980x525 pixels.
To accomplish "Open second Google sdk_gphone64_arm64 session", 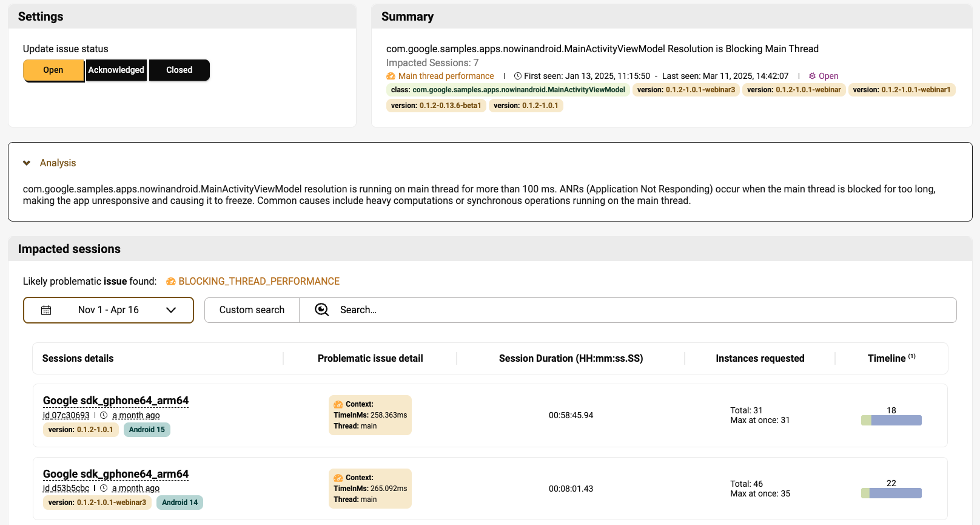I will 116,474.
